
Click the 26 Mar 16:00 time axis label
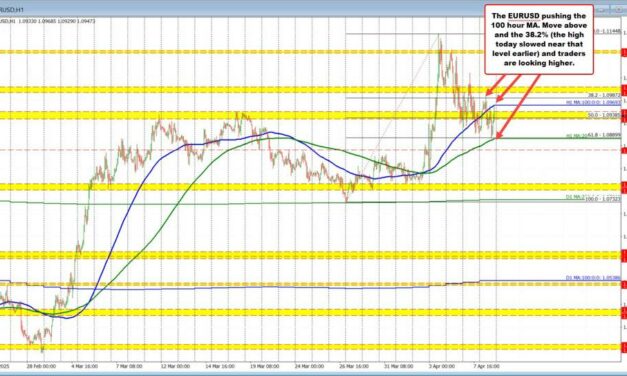[354, 366]
